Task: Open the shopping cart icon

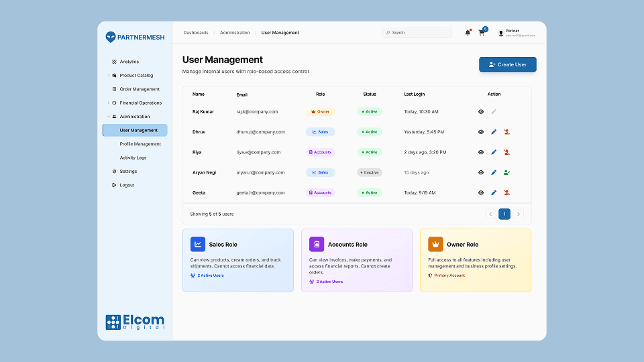Action: (482, 33)
